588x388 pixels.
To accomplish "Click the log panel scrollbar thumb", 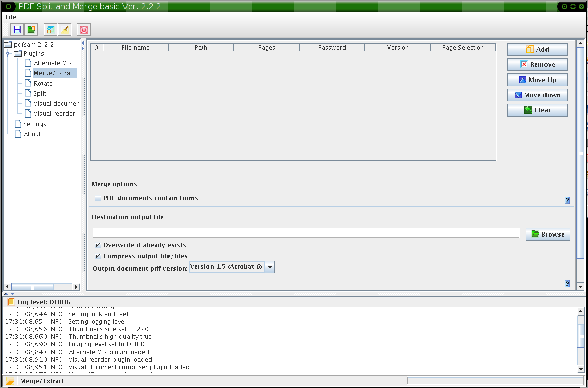I will pos(580,336).
